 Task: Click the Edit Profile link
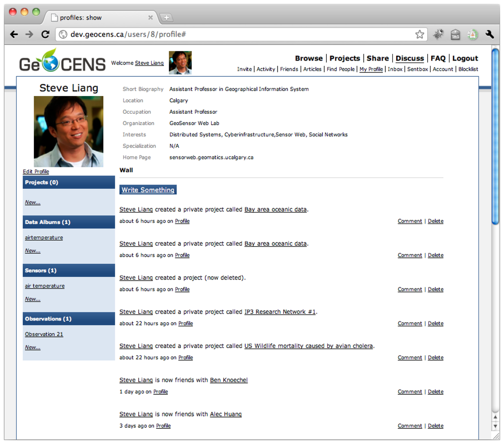[x=36, y=172]
